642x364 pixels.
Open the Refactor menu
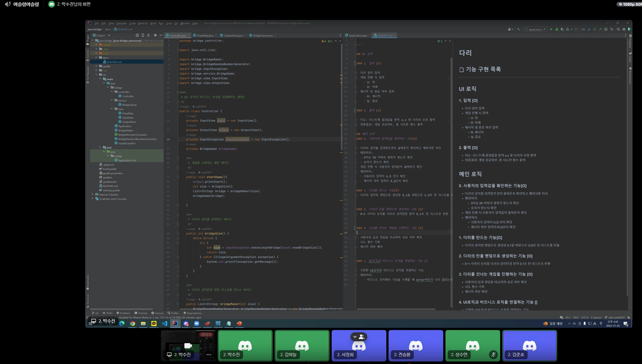click(143, 23)
